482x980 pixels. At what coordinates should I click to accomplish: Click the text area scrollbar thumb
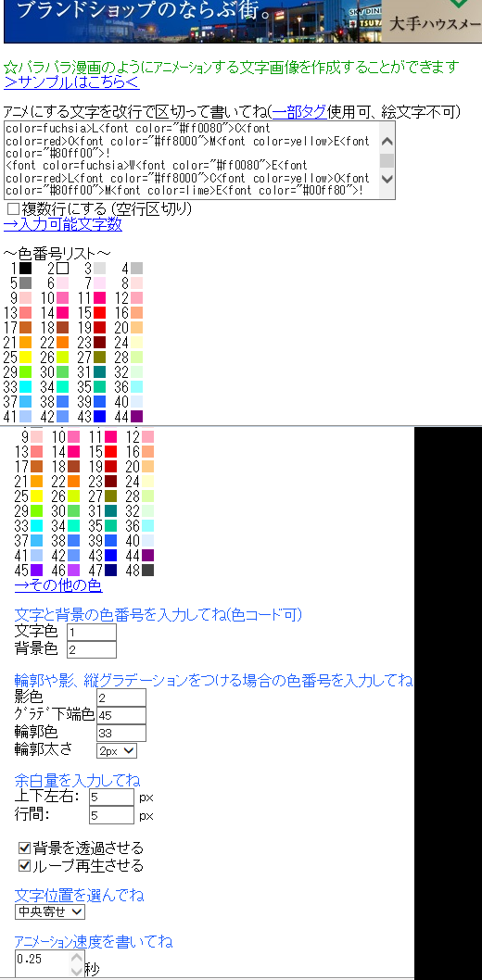(x=387, y=160)
